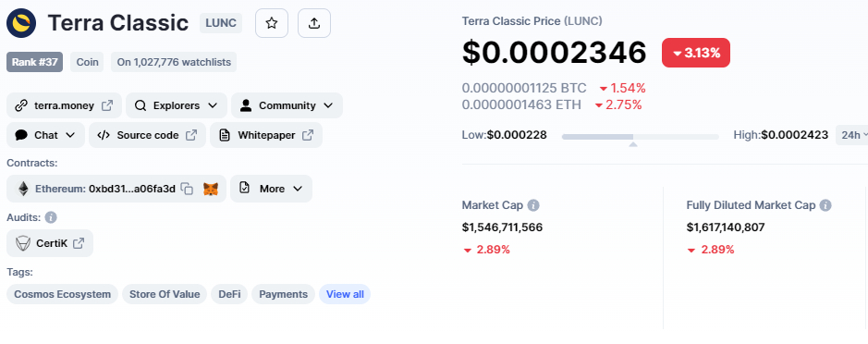Click the Coin type badge
Image resolution: width=868 pixels, height=344 pixels.
pyautogui.click(x=87, y=62)
